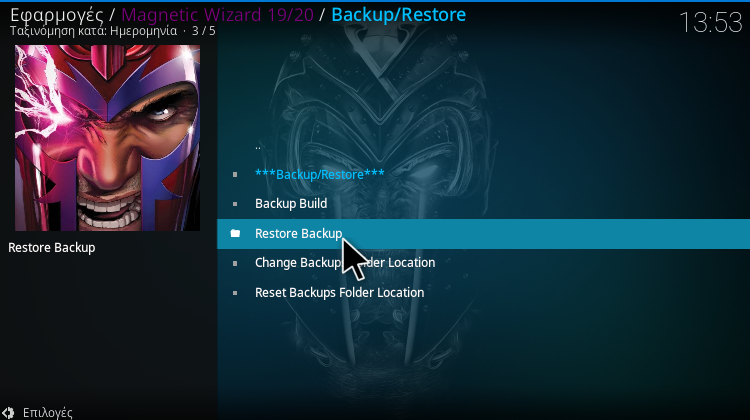
Task: Click bullet icon beside Change Backups Folder Location
Action: coord(235,263)
